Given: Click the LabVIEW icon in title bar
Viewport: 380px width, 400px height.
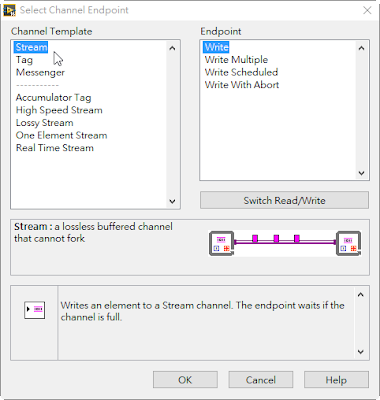Looking at the screenshot, I should click(9, 10).
